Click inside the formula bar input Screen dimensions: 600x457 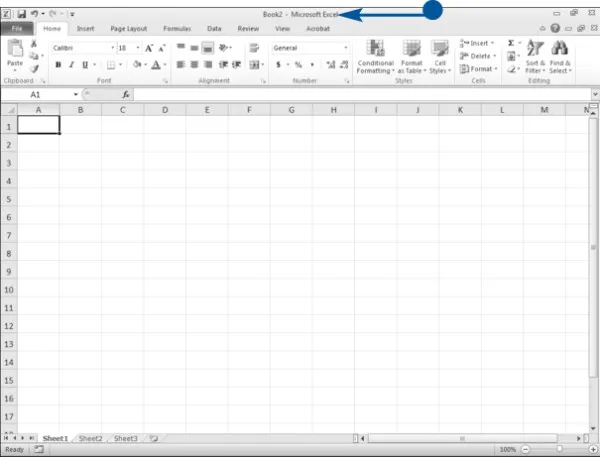(x=360, y=94)
